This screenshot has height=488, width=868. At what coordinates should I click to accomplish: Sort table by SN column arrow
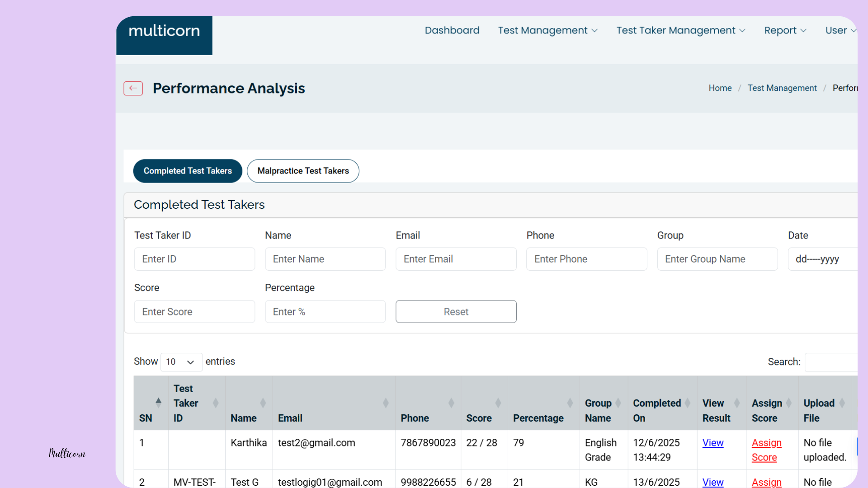click(x=158, y=402)
